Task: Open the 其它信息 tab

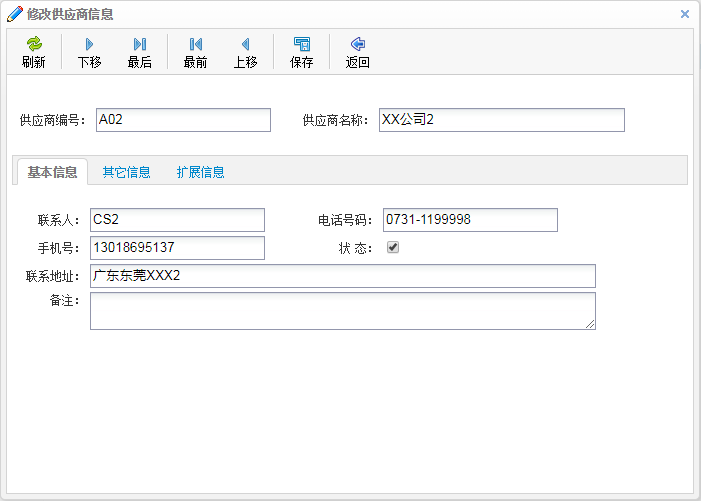Action: pyautogui.click(x=126, y=172)
